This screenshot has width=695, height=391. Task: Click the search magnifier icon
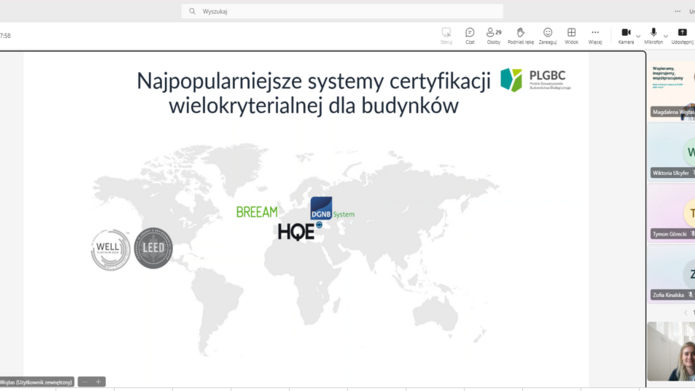(x=192, y=11)
